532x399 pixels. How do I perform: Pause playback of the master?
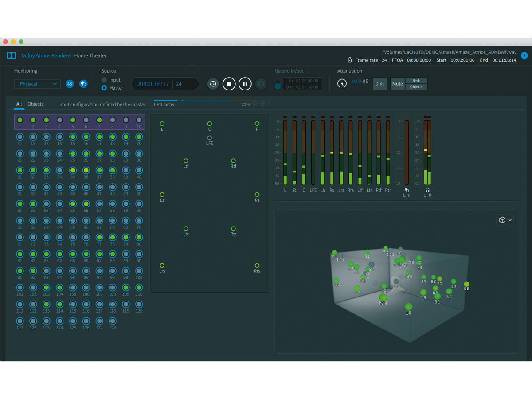pos(245,84)
